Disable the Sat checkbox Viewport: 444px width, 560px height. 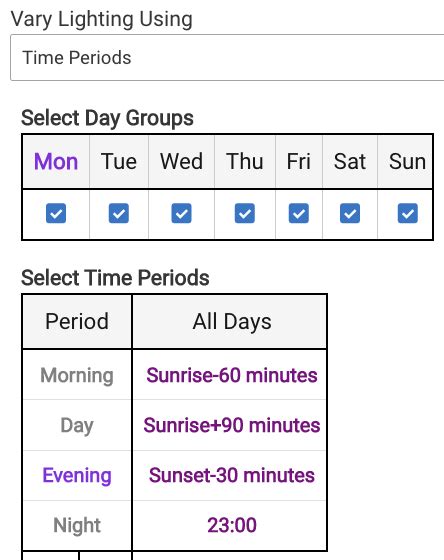pos(350,213)
